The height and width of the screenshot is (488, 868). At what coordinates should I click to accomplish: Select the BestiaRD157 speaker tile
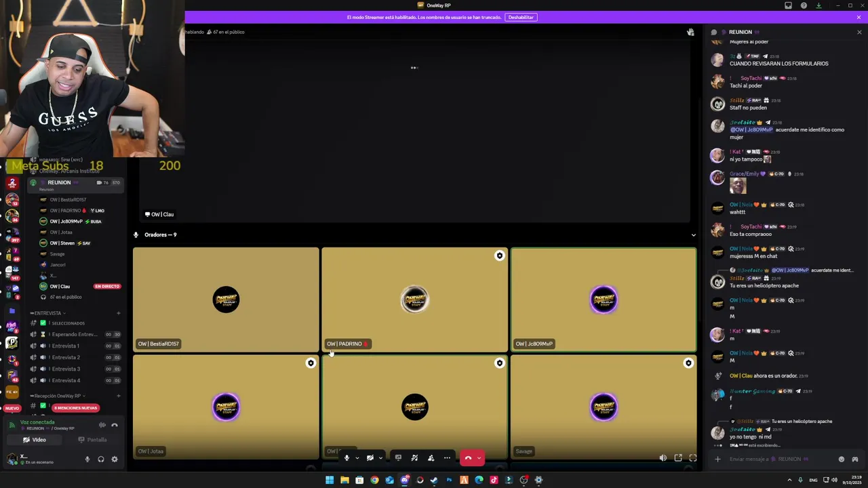pyautogui.click(x=226, y=300)
